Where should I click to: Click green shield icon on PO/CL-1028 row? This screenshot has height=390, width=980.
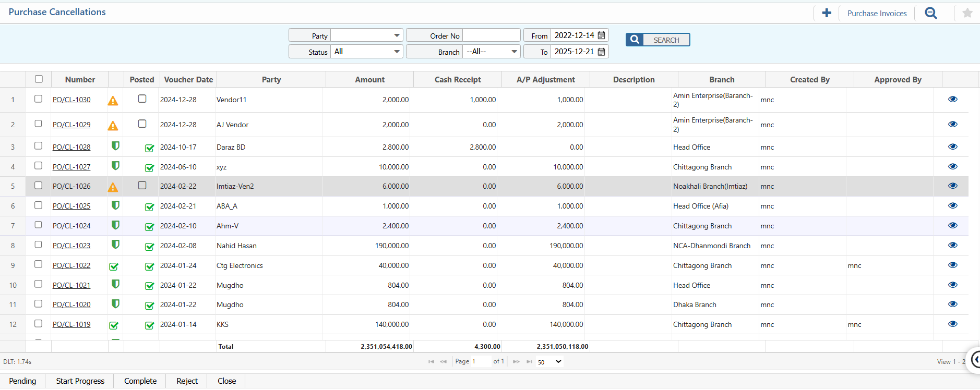[115, 146]
